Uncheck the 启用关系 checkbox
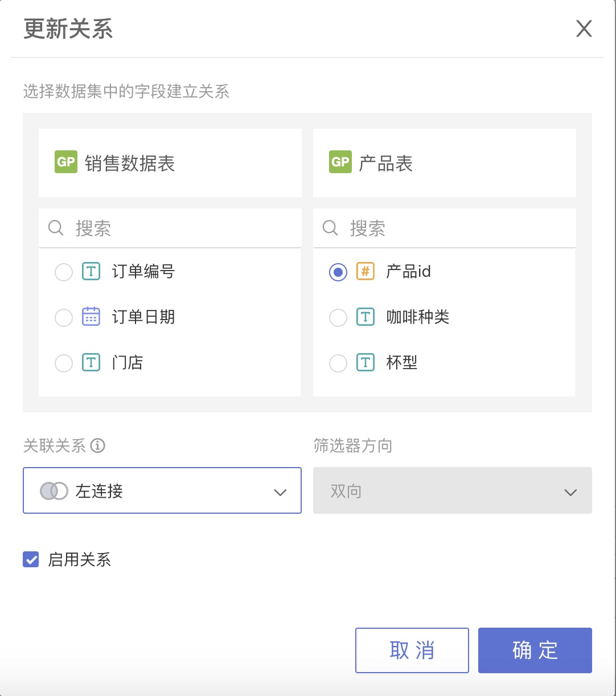This screenshot has width=616, height=696. coord(31,559)
